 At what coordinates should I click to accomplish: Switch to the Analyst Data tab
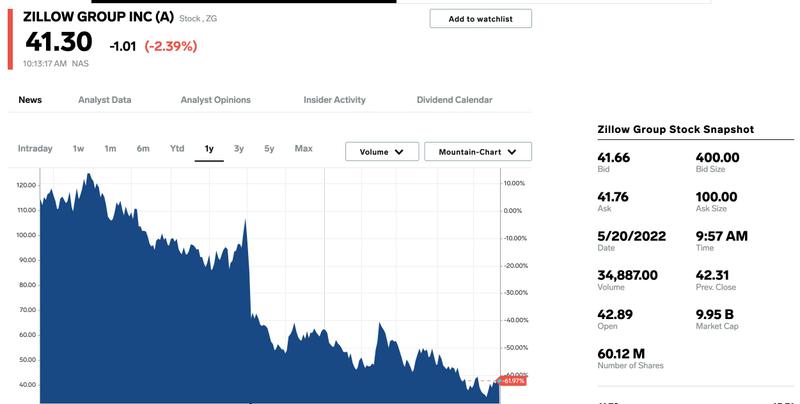click(105, 100)
